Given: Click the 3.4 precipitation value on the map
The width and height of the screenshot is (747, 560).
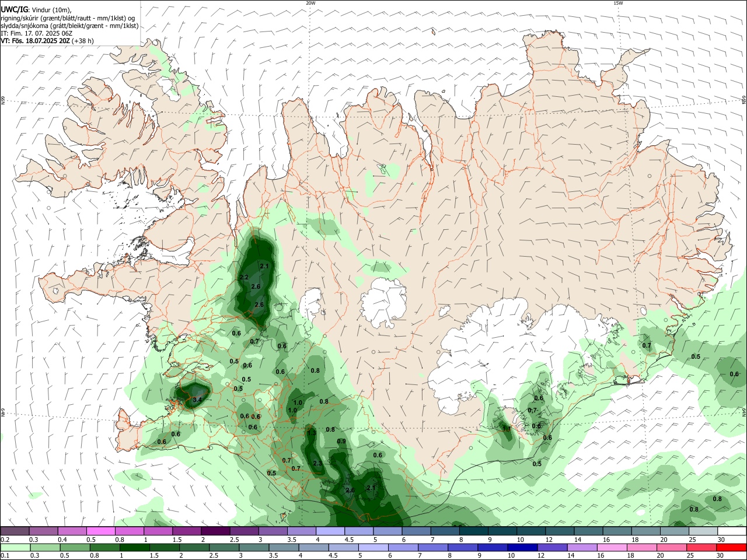Looking at the screenshot, I should click(x=197, y=400).
